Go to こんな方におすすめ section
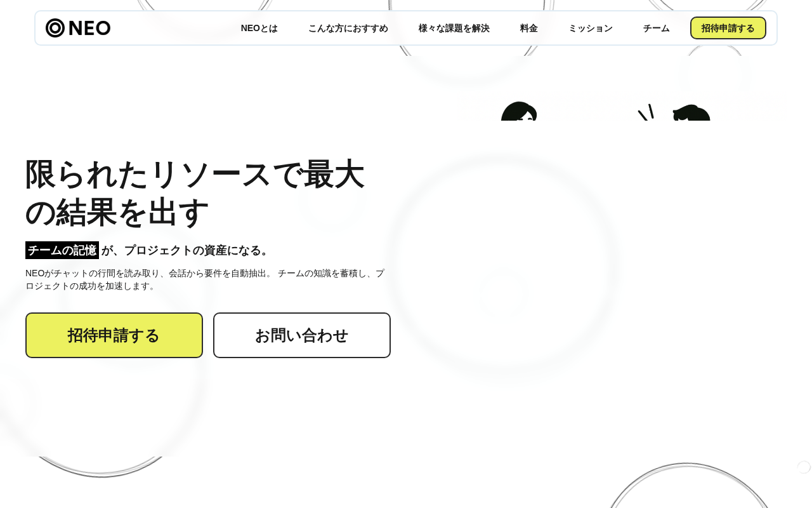Viewport: 812px width, 508px height. [348, 28]
